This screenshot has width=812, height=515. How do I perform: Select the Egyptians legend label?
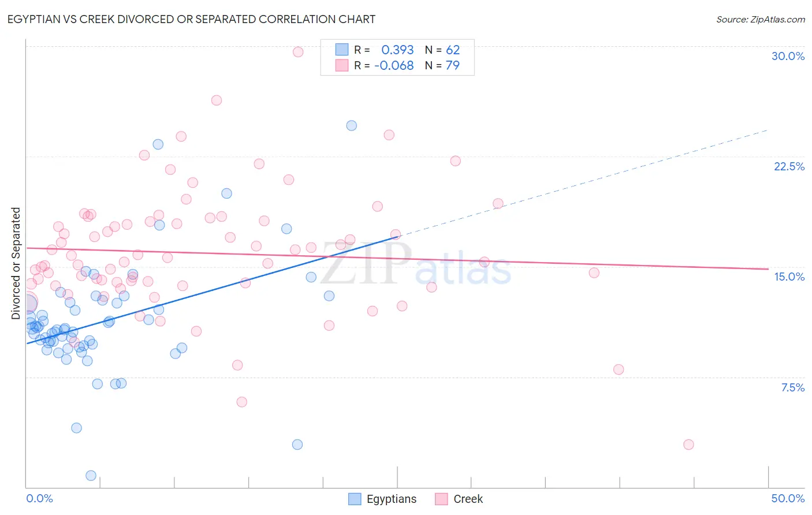pos(392,499)
